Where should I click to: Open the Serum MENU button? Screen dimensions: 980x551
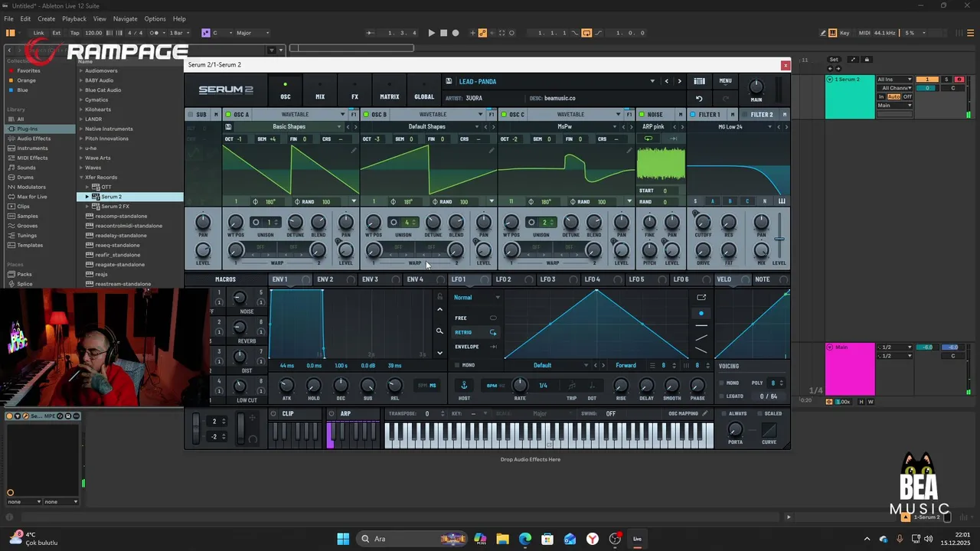pyautogui.click(x=725, y=81)
